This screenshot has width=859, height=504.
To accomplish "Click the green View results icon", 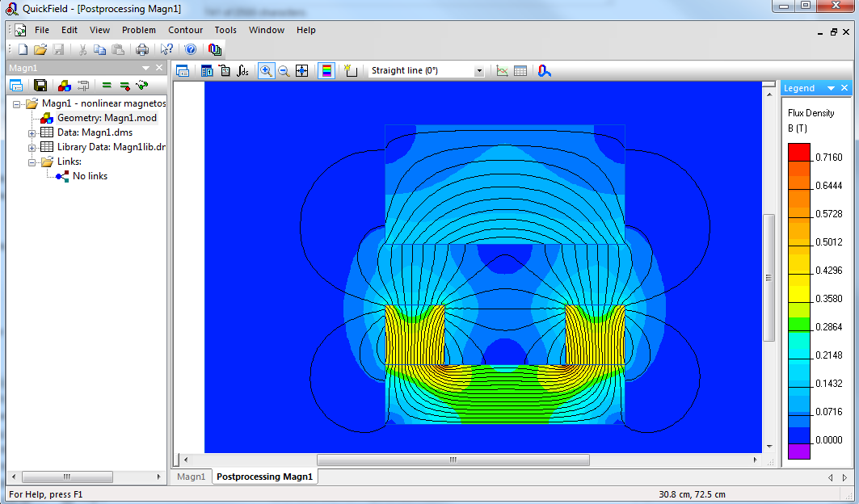I will coord(142,86).
